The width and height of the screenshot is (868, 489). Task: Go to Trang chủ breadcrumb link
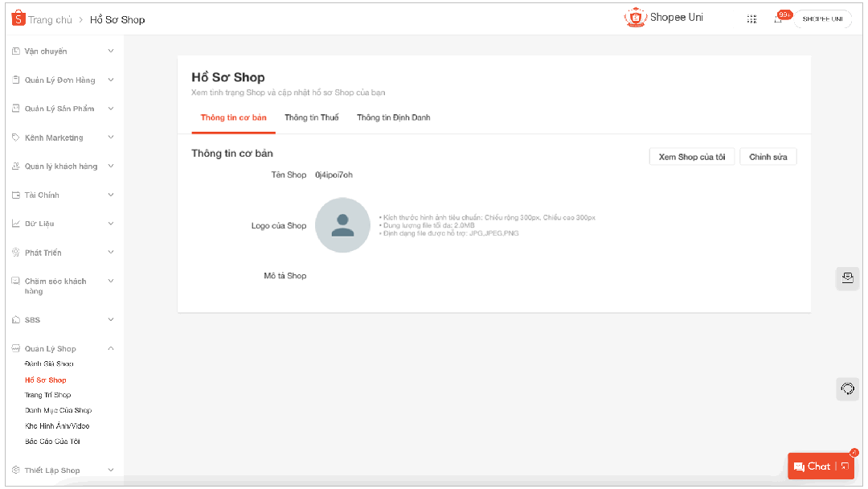(x=50, y=19)
